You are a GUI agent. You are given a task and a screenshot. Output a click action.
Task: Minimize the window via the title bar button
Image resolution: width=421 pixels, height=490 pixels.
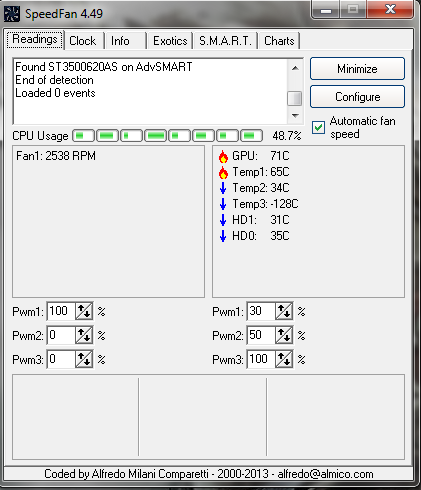tap(326, 10)
